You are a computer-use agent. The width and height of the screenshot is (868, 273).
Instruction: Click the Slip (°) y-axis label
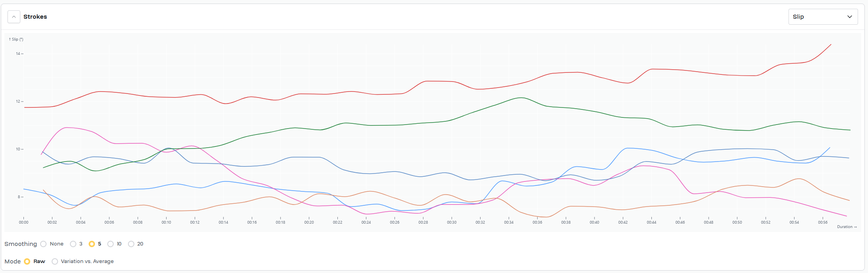pyautogui.click(x=16, y=39)
